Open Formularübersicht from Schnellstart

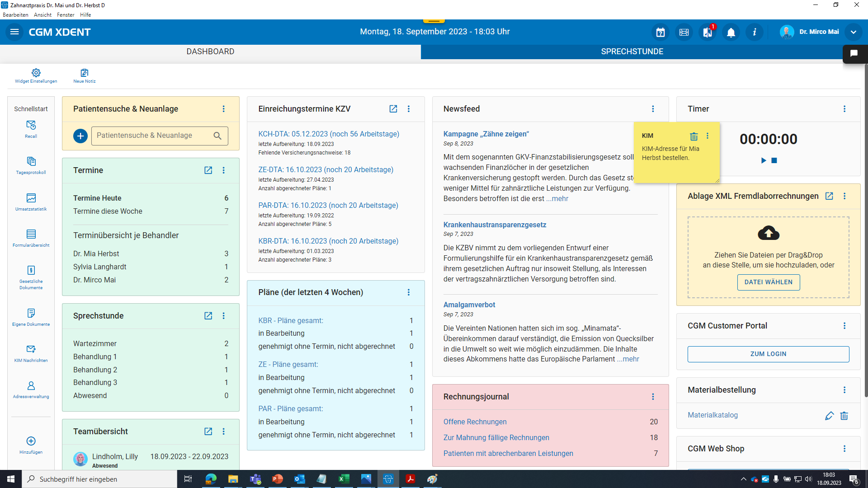click(x=31, y=238)
